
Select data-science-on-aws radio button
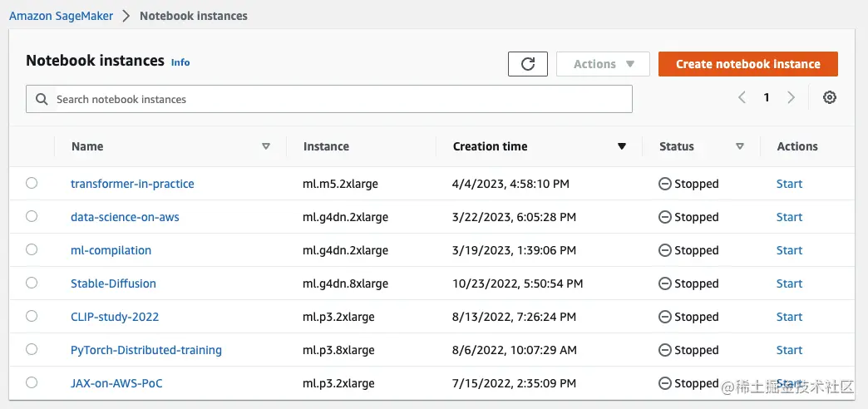(32, 216)
